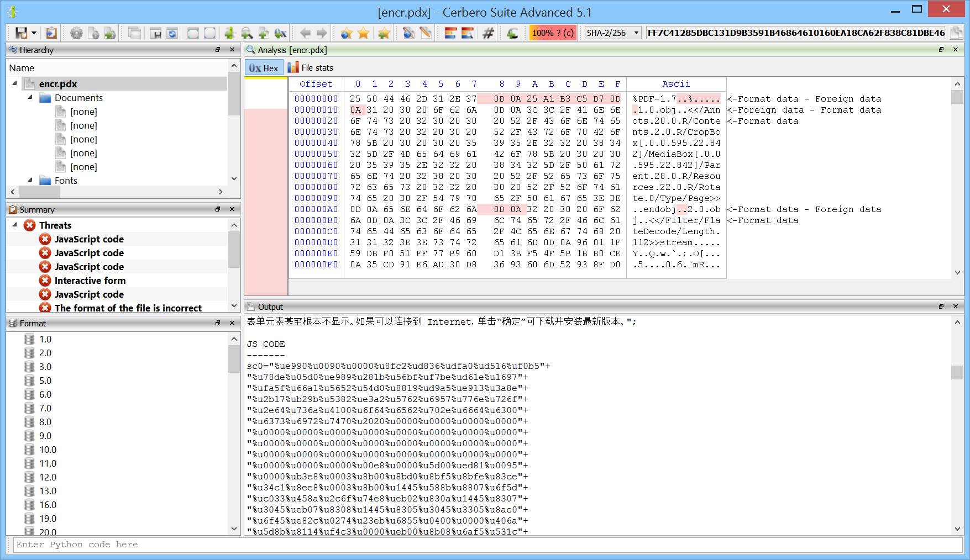Screen dimensions: 970x560
Task: Switch to the File stats tab
Action: (x=310, y=68)
